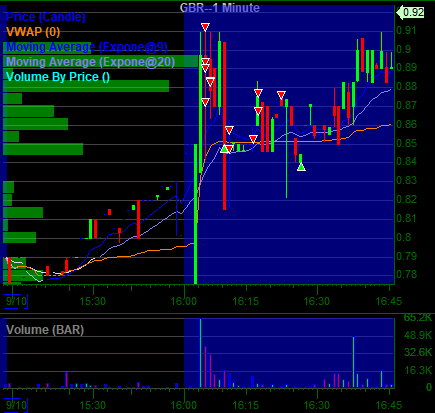Select the Price (Candle) legend label
The height and width of the screenshot is (413, 435).
46,17
